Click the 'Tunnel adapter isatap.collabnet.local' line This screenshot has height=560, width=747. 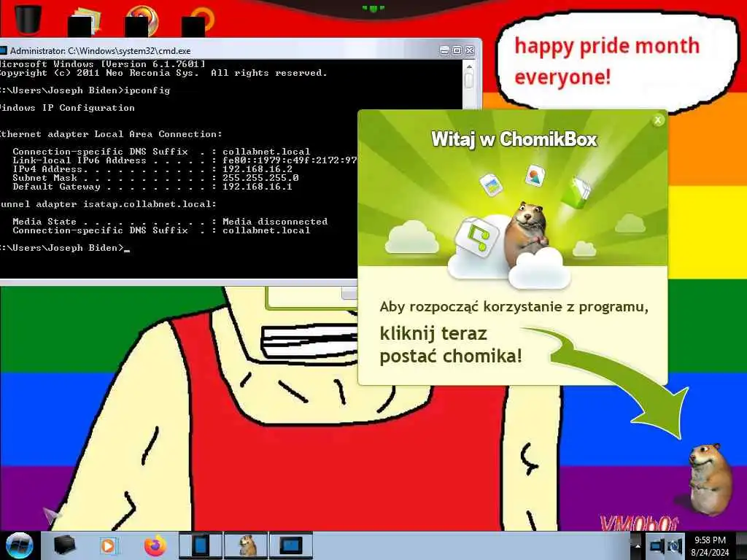coord(108,204)
